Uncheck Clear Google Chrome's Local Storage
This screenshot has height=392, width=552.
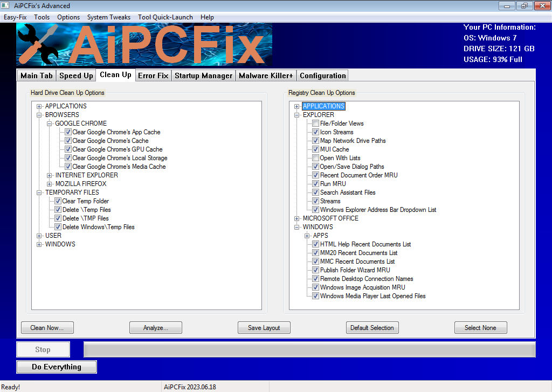click(68, 158)
